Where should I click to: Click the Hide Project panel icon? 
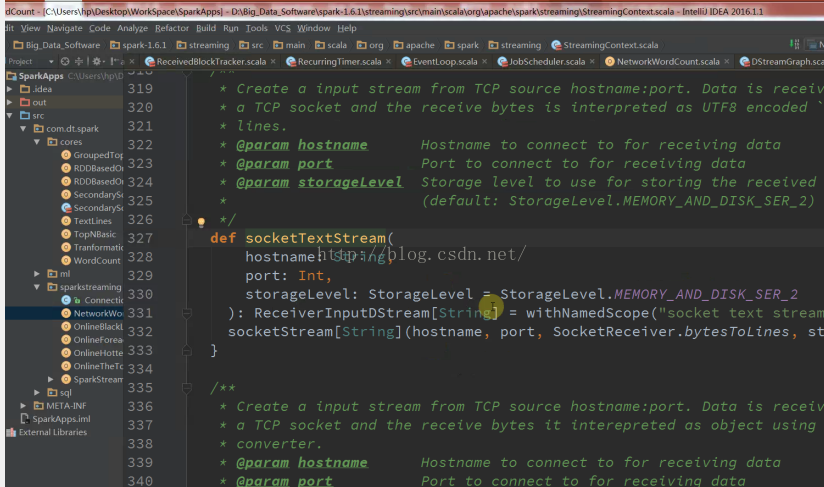(114, 61)
